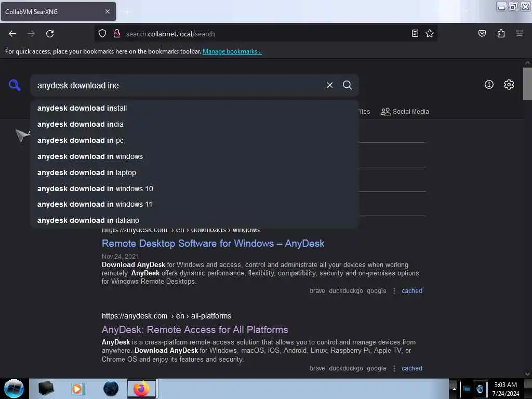This screenshot has width=532, height=399.
Task: Choose suggestion 'anydesk download in windows'
Action: point(194,156)
